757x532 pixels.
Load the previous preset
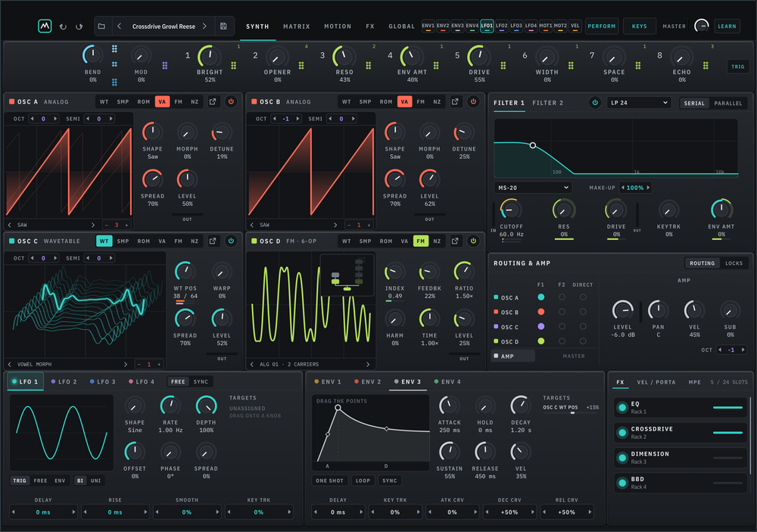click(x=120, y=26)
